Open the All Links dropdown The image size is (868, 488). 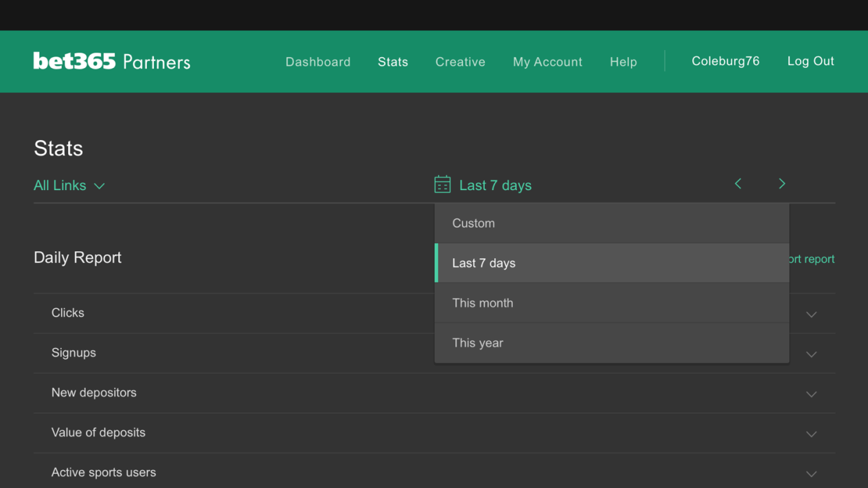click(69, 185)
